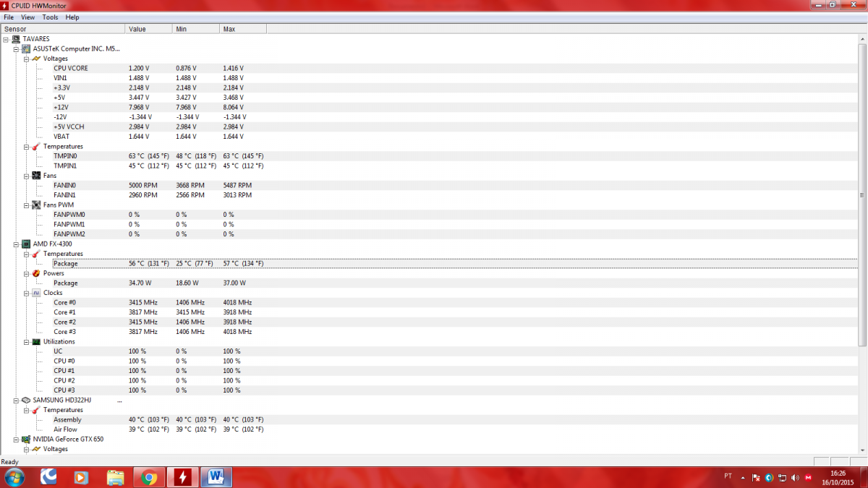
Task: Open the Help menu
Action: click(x=72, y=17)
